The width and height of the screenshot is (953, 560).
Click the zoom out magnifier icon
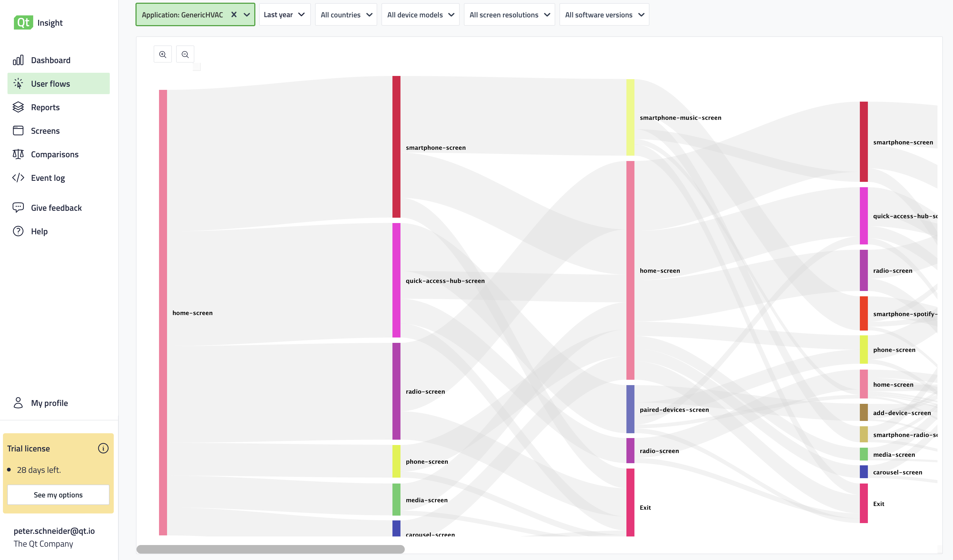tap(185, 54)
